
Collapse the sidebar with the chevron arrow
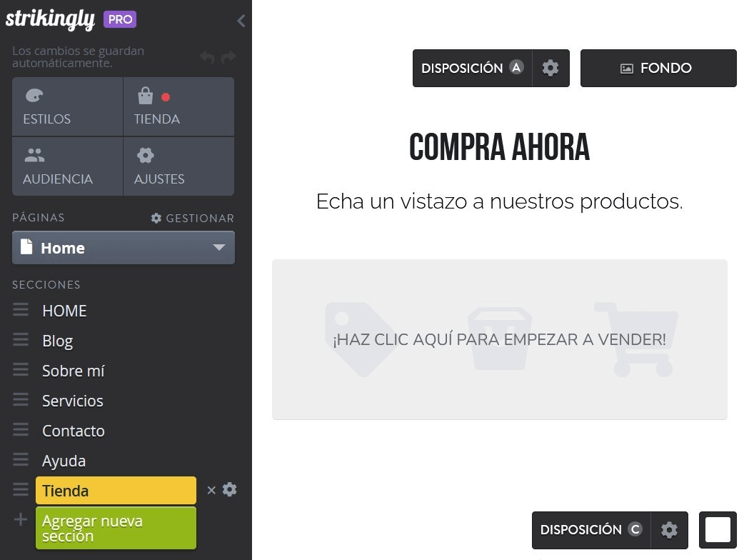[x=241, y=21]
